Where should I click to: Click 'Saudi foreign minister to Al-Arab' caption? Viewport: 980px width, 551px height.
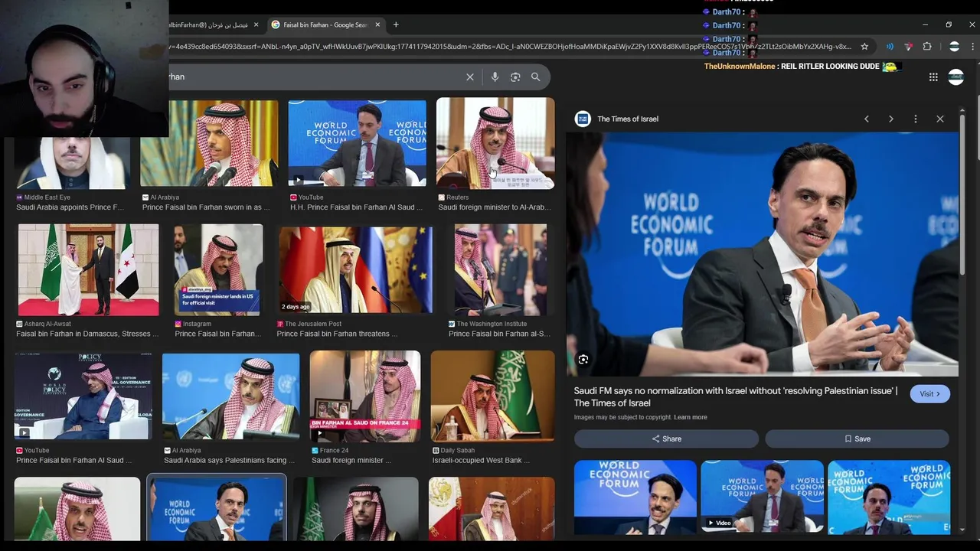pyautogui.click(x=494, y=207)
